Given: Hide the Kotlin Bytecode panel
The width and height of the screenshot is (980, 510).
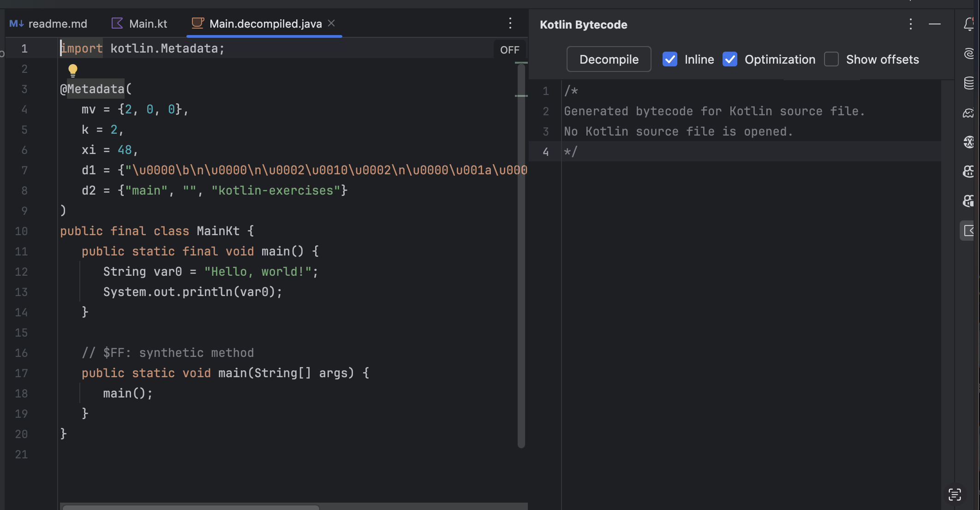Looking at the screenshot, I should click(x=935, y=24).
